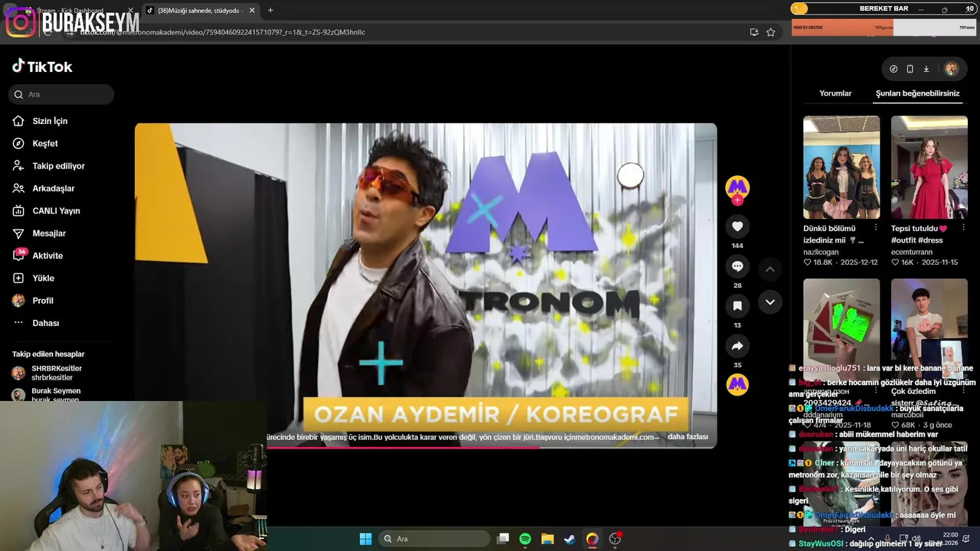This screenshot has width=980, height=551.
Task: Click the TikTok coins icon
Action: pyautogui.click(x=893, y=69)
